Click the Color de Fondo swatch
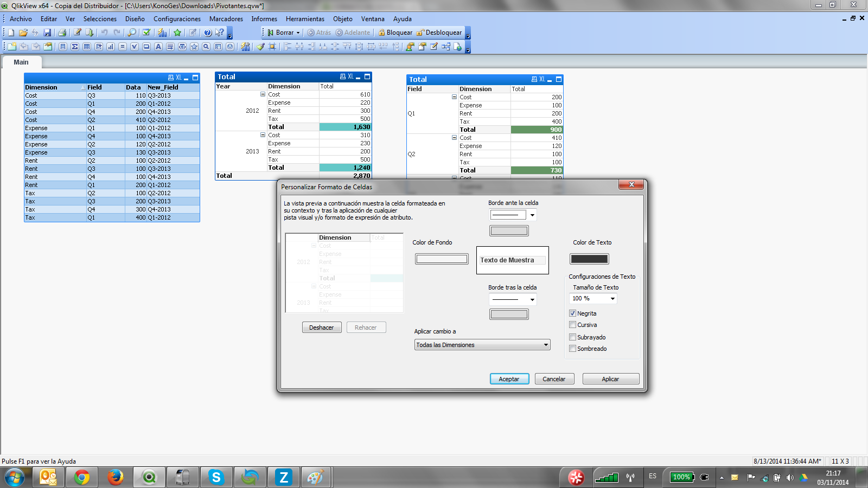This screenshot has height=488, width=868. point(442,259)
